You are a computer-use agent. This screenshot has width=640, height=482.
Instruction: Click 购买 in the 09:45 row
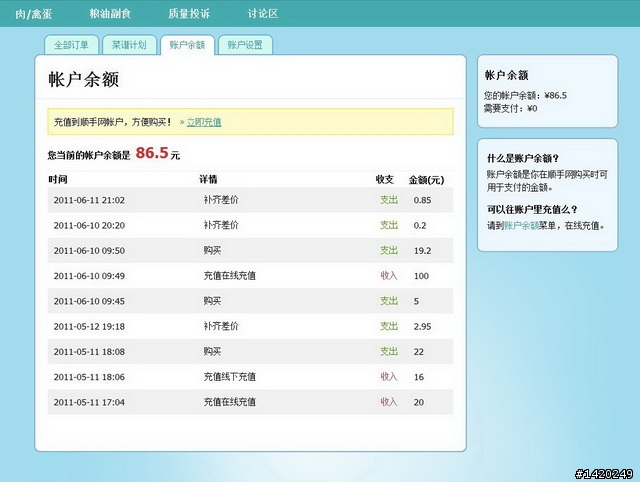[212, 301]
